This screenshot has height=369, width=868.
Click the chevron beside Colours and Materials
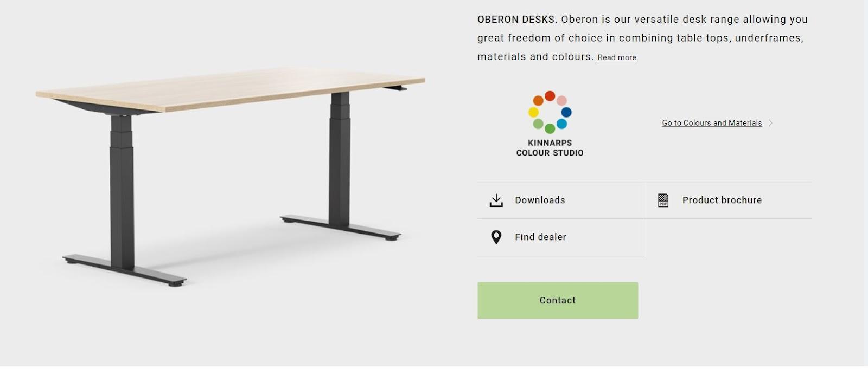[x=770, y=123]
